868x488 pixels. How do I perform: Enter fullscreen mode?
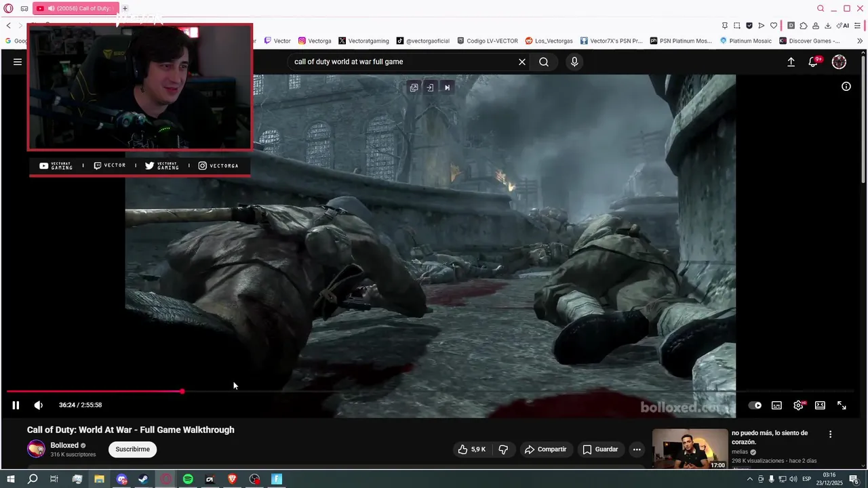coord(842,405)
